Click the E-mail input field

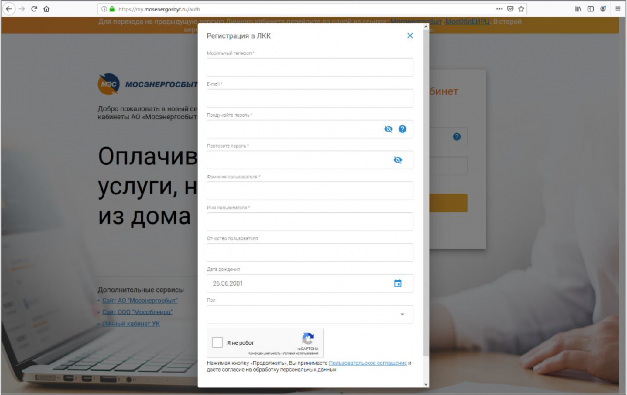[310, 98]
